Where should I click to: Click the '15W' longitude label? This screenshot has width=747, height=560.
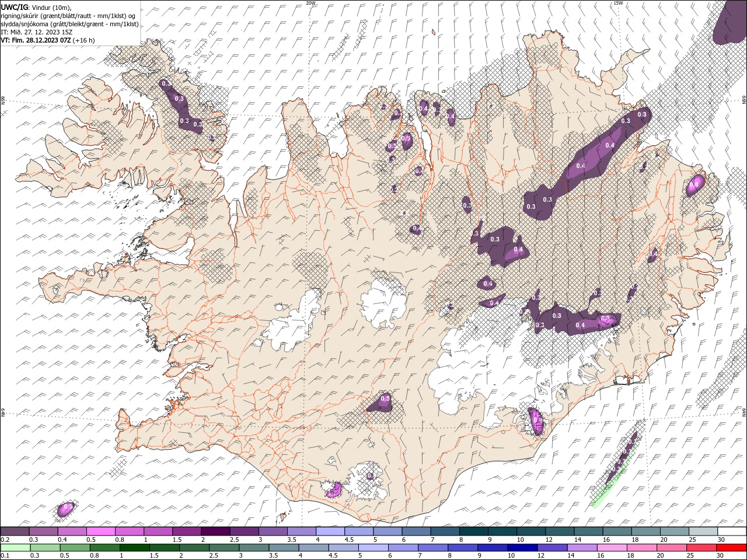(618, 3)
